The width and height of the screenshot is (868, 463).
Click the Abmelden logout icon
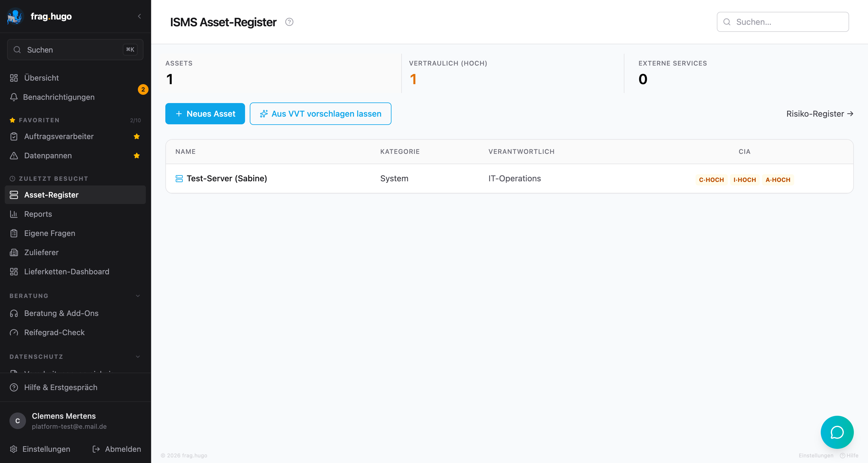(96, 449)
